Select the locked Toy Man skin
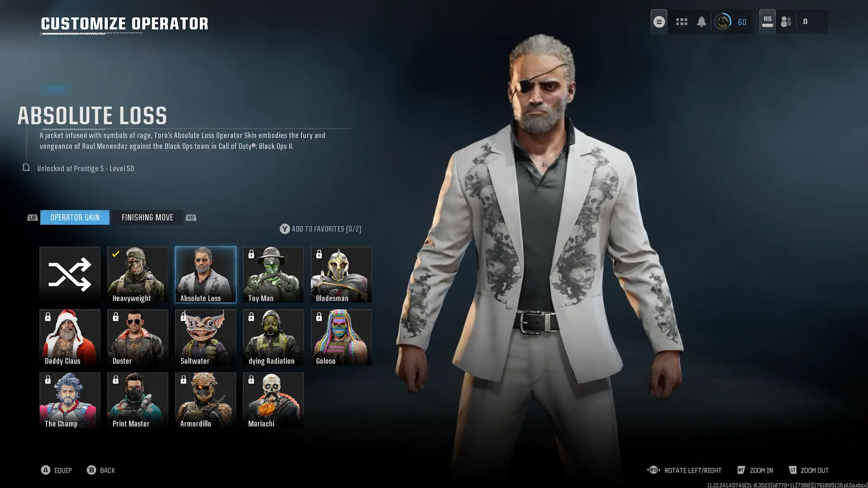Image resolution: width=868 pixels, height=488 pixels. tap(273, 275)
